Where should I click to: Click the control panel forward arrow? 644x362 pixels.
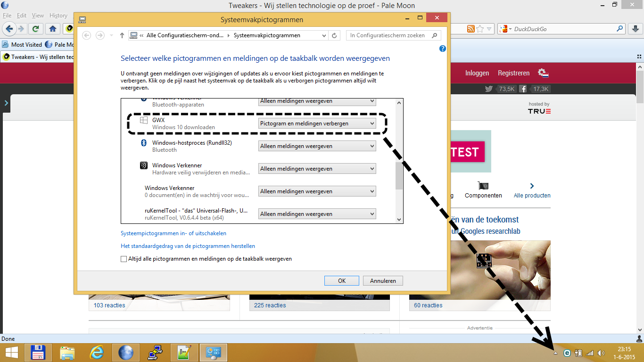[x=100, y=35]
